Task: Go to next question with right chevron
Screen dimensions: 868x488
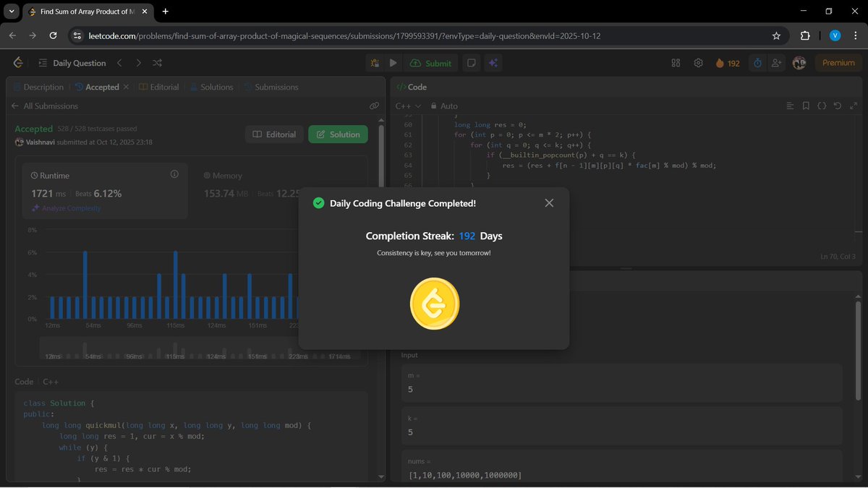Action: click(x=139, y=63)
